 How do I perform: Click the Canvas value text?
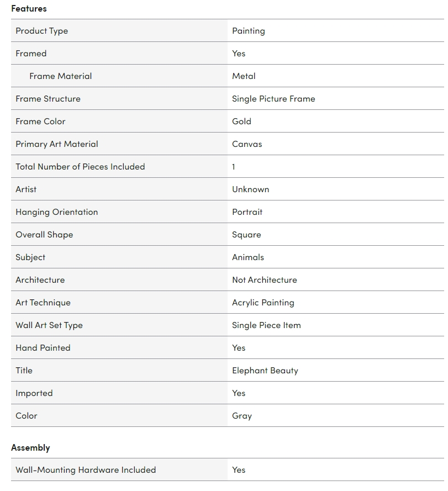247,144
